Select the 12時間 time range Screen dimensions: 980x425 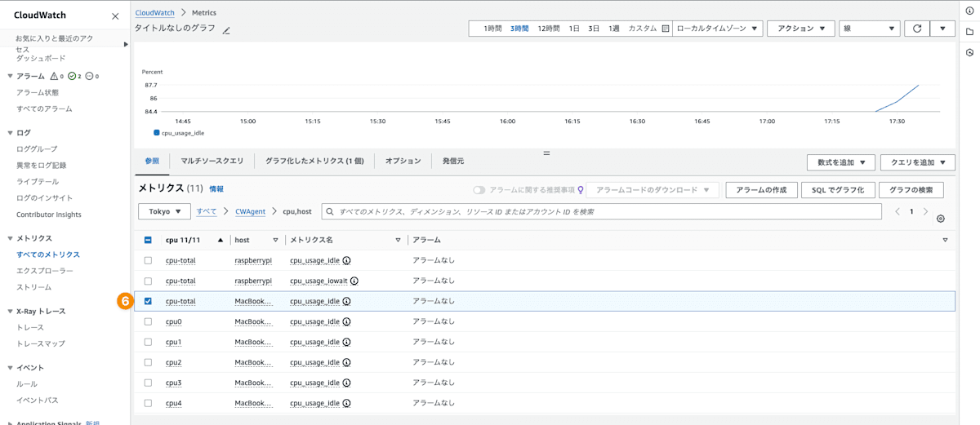point(549,29)
